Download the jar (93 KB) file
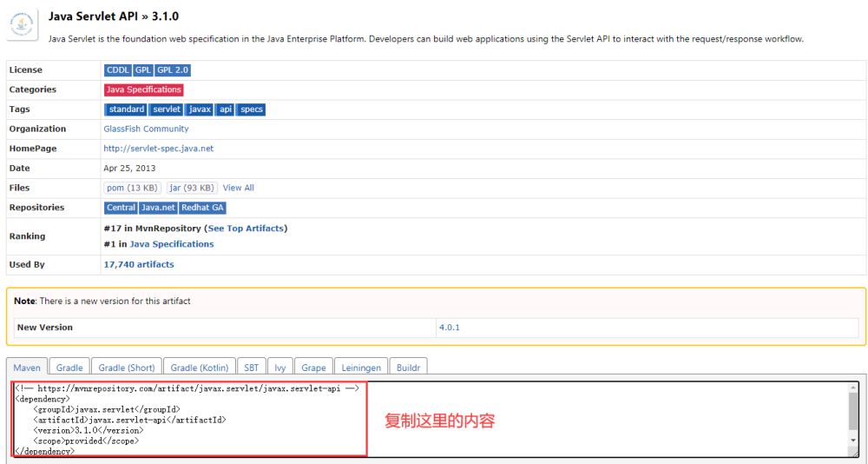 pos(191,188)
